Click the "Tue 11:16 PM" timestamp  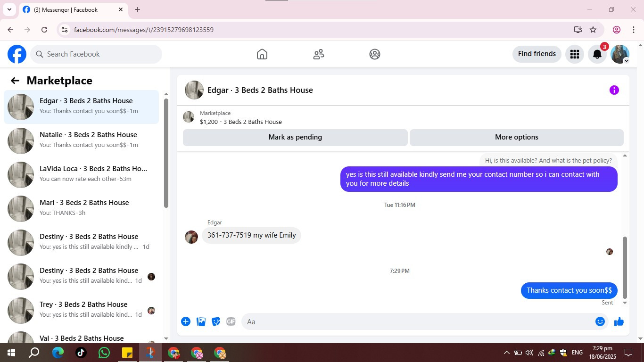pos(400,205)
